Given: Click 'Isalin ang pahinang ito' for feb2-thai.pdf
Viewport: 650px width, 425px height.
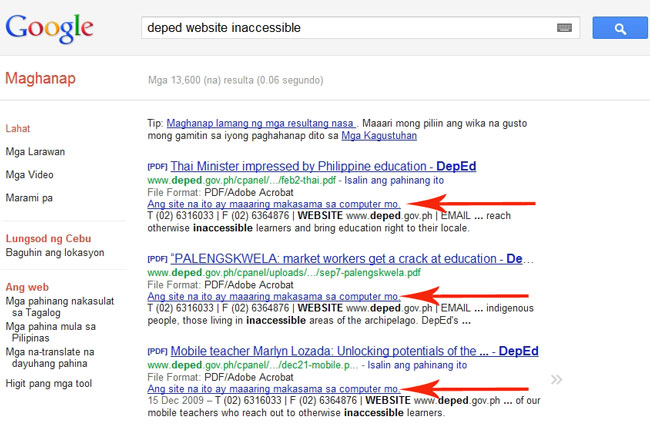Looking at the screenshot, I should (394, 180).
